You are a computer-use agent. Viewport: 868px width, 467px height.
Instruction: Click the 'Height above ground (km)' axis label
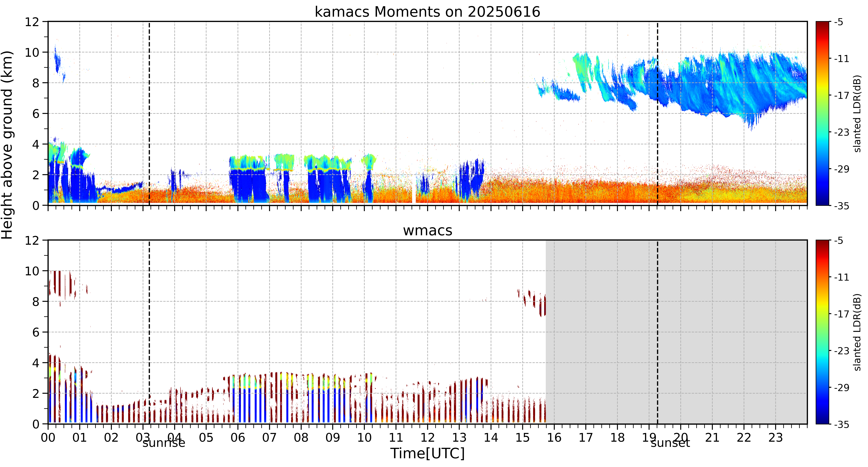(7, 145)
